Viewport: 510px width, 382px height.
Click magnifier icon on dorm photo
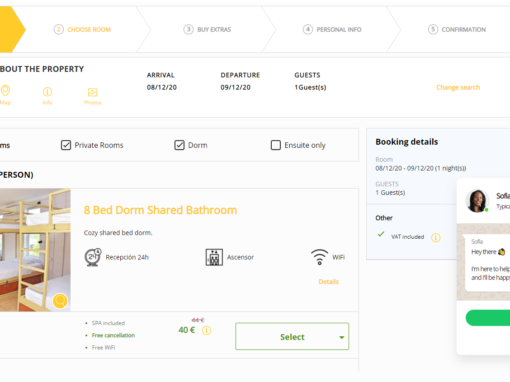click(x=60, y=301)
